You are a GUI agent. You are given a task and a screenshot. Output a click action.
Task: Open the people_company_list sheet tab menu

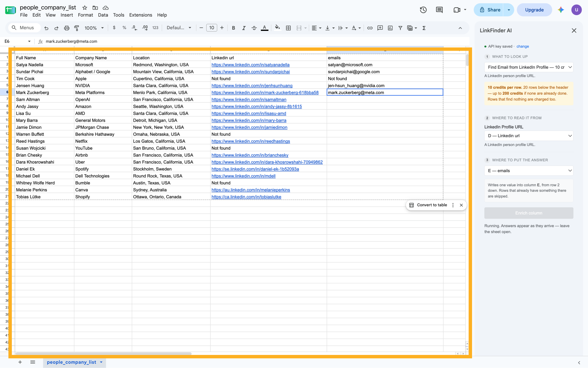coord(101,362)
